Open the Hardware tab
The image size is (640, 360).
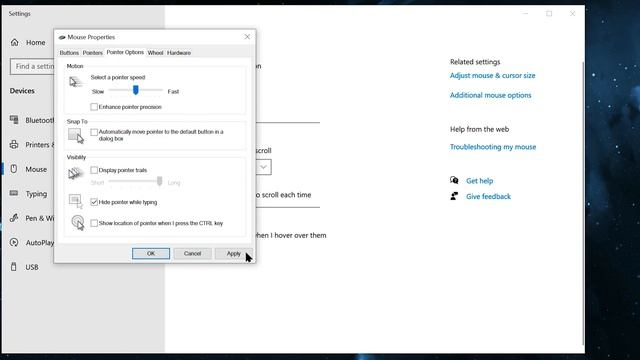(179, 53)
